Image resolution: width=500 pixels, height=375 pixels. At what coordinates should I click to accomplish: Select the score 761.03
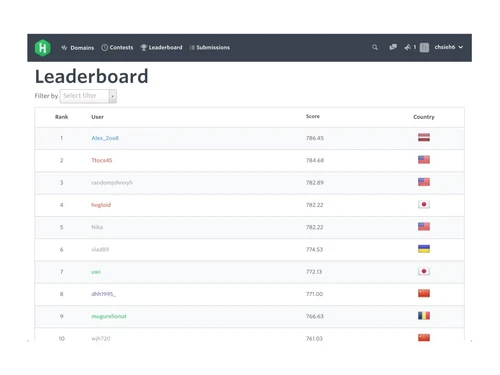point(314,338)
